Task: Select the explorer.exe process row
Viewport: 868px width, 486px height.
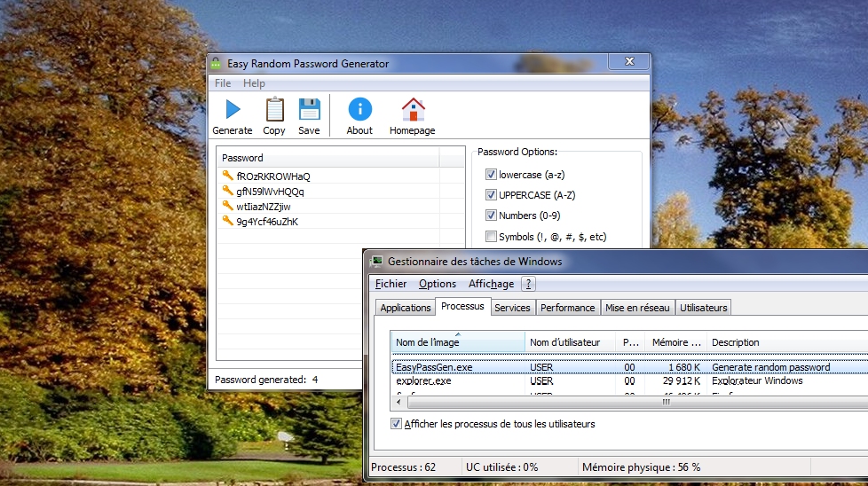Action: click(630, 381)
